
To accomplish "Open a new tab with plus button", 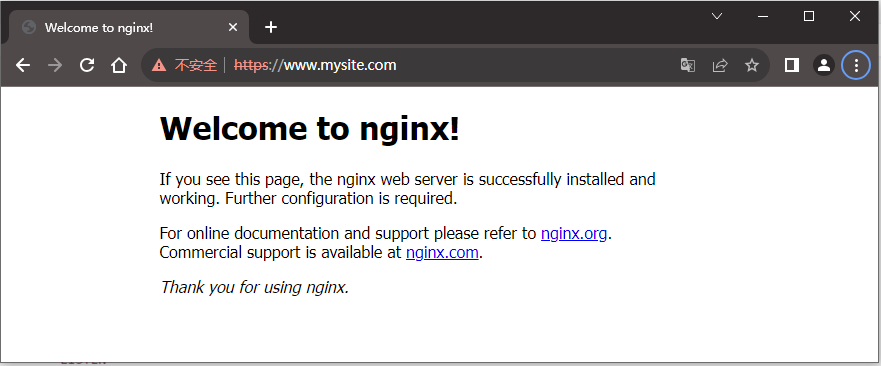I will [x=271, y=27].
